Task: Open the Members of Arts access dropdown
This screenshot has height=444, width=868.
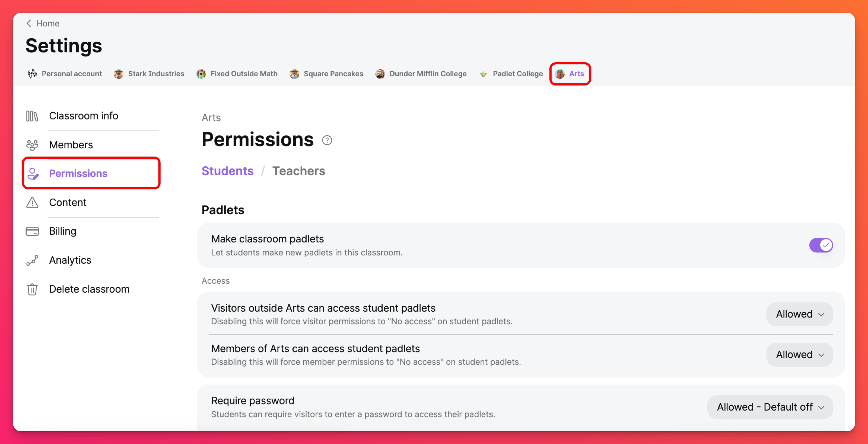Action: click(799, 355)
